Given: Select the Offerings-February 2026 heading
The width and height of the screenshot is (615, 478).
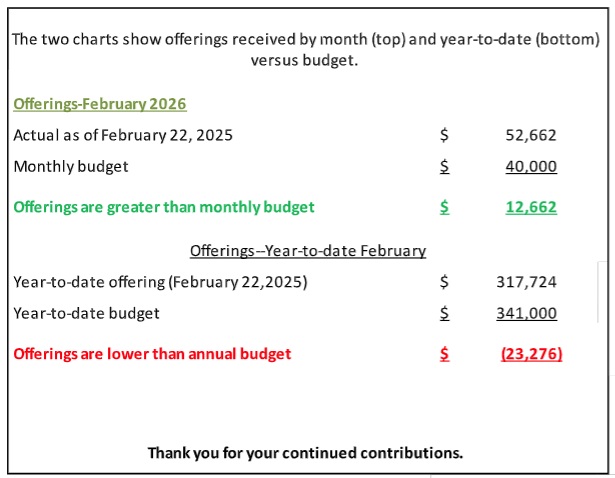Looking at the screenshot, I should (100, 103).
